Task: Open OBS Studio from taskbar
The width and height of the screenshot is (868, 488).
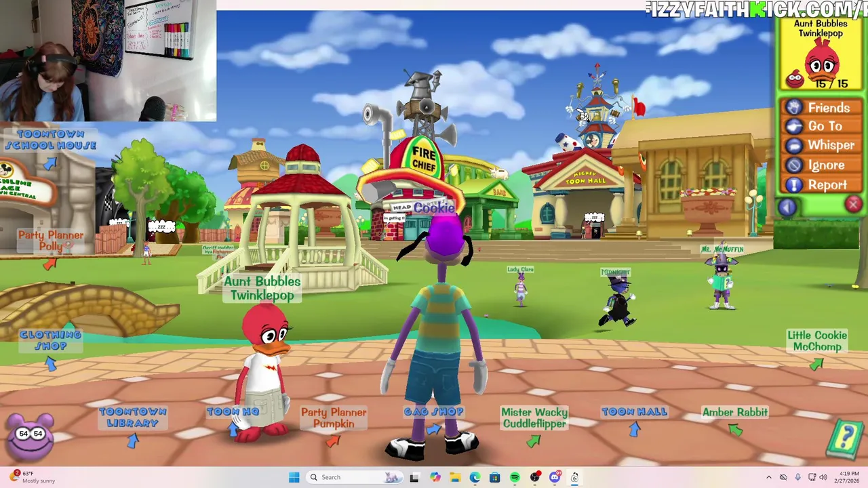Action: tap(535, 477)
